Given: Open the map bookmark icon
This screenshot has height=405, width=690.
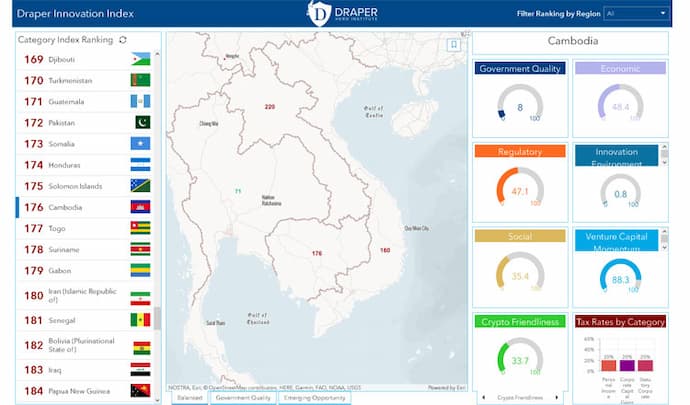Looking at the screenshot, I should (x=454, y=44).
